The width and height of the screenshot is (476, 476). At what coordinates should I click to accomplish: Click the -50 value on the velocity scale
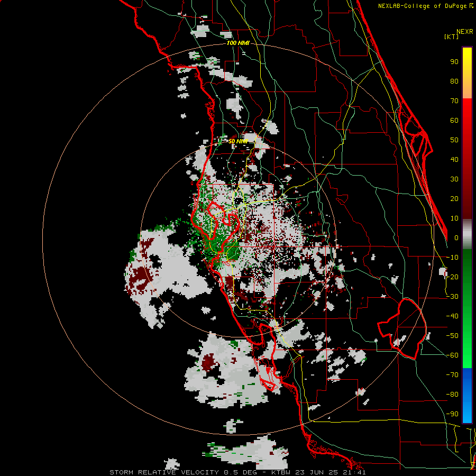click(452, 336)
